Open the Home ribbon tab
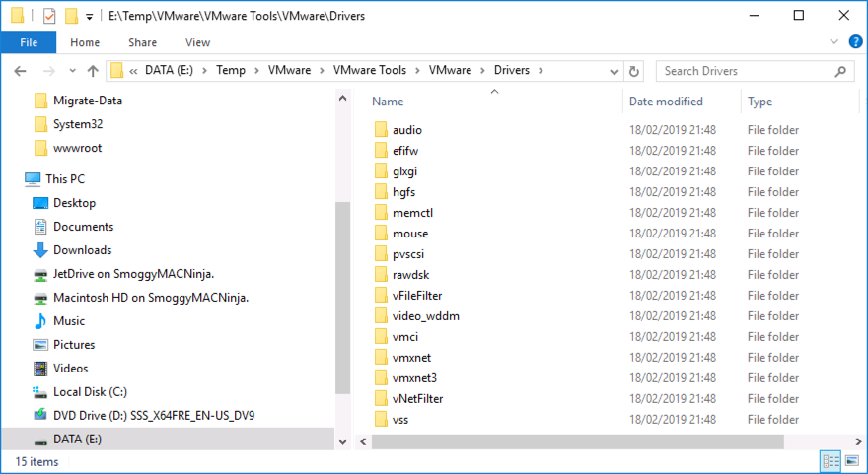The width and height of the screenshot is (868, 474). tap(85, 42)
